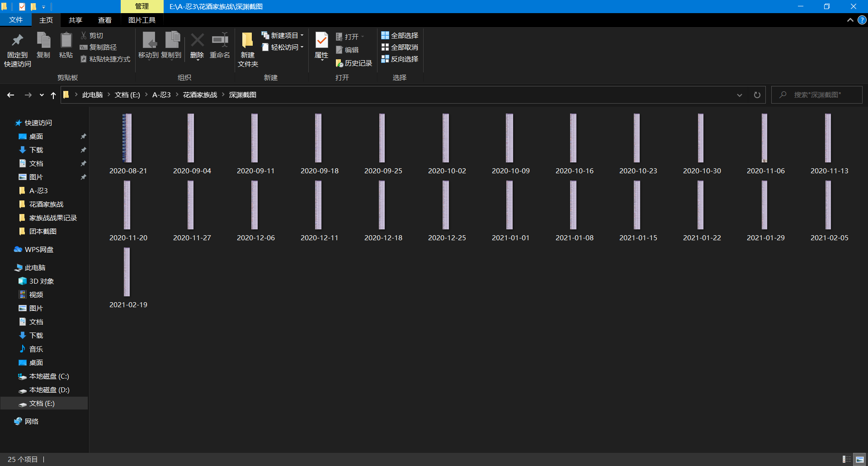Click the search 深渊截图 box
The width and height of the screenshot is (868, 466).
[x=817, y=95]
